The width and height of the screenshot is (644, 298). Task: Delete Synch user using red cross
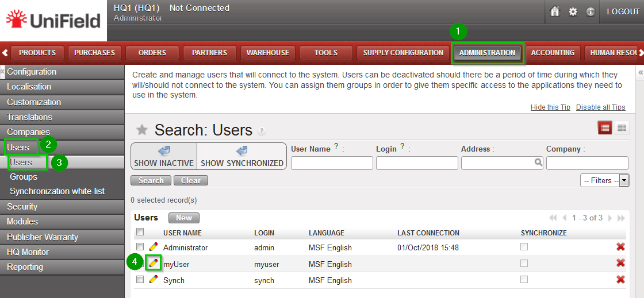coord(620,280)
